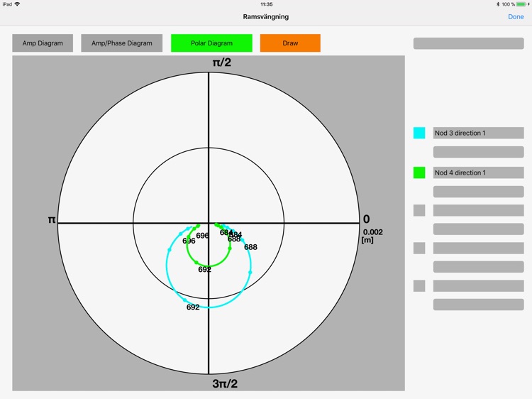
Task: Tap the orange Draw button
Action: coord(290,43)
